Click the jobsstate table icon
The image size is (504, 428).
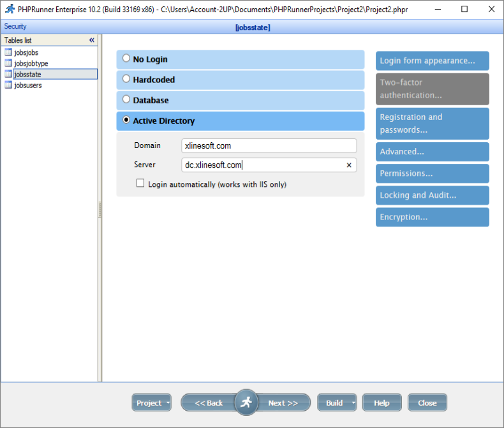8,74
